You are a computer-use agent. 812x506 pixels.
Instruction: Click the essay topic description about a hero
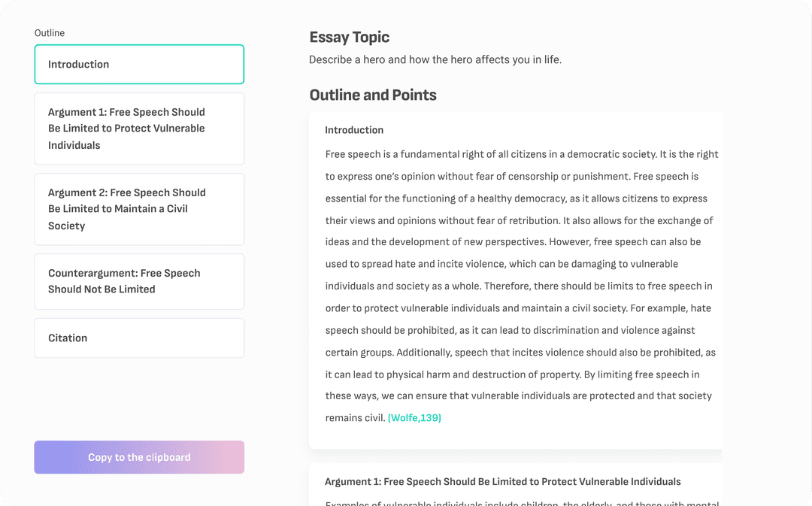click(435, 60)
